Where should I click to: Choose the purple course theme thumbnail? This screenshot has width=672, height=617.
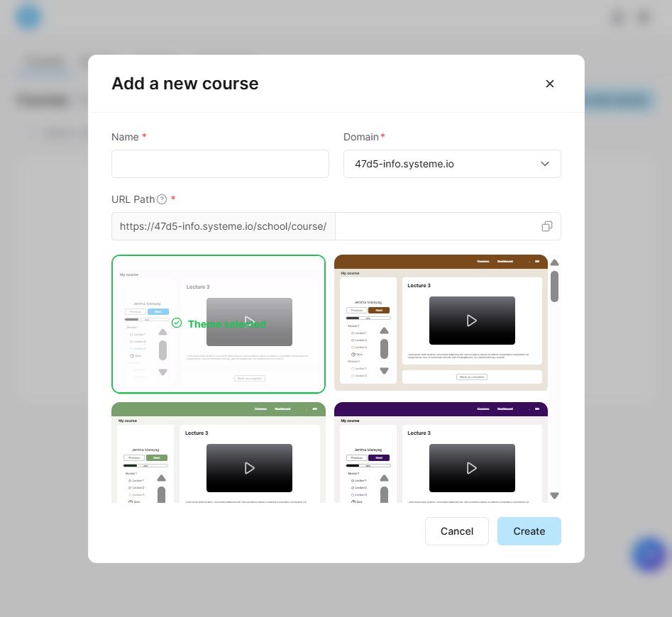point(441,452)
